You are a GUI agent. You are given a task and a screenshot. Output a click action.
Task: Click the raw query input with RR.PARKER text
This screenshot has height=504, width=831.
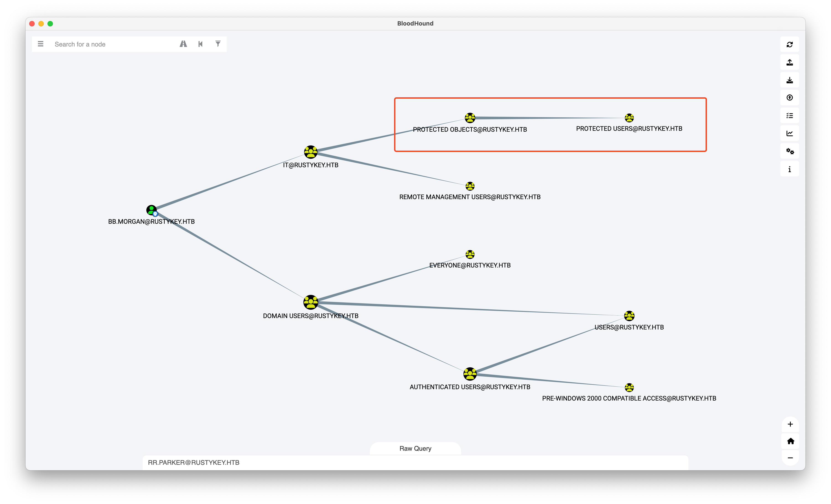coord(415,463)
